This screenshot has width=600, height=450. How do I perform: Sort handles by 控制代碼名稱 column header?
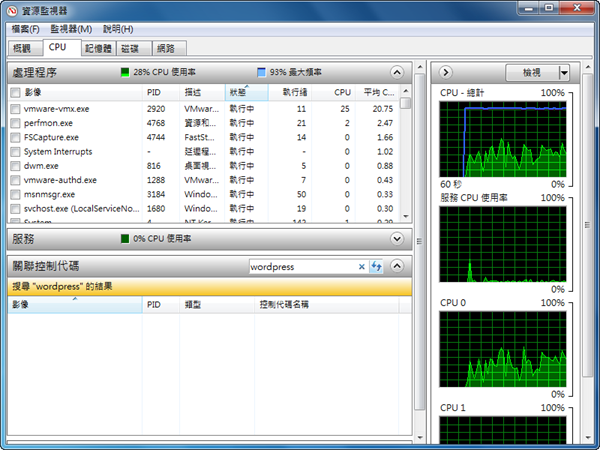point(327,305)
